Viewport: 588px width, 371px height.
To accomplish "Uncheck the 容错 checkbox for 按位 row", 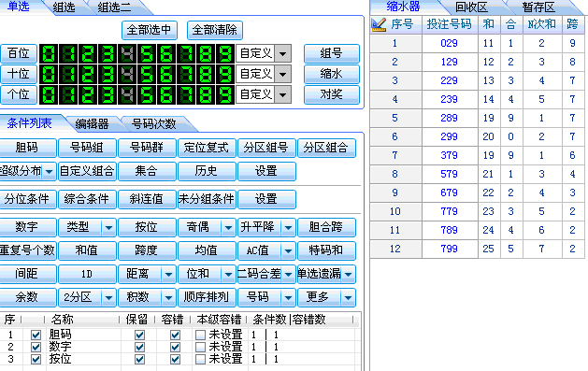I will coord(175,360).
